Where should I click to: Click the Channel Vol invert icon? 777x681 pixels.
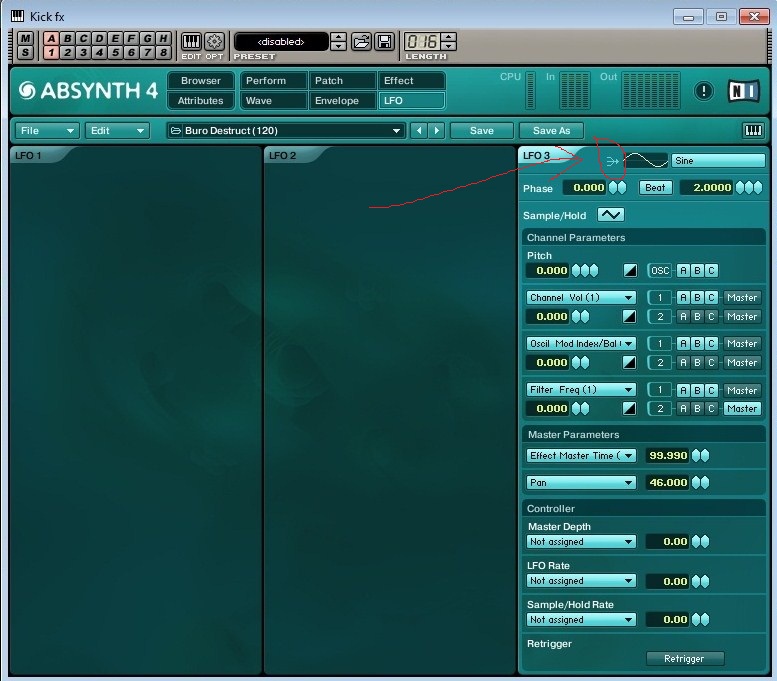[629, 316]
